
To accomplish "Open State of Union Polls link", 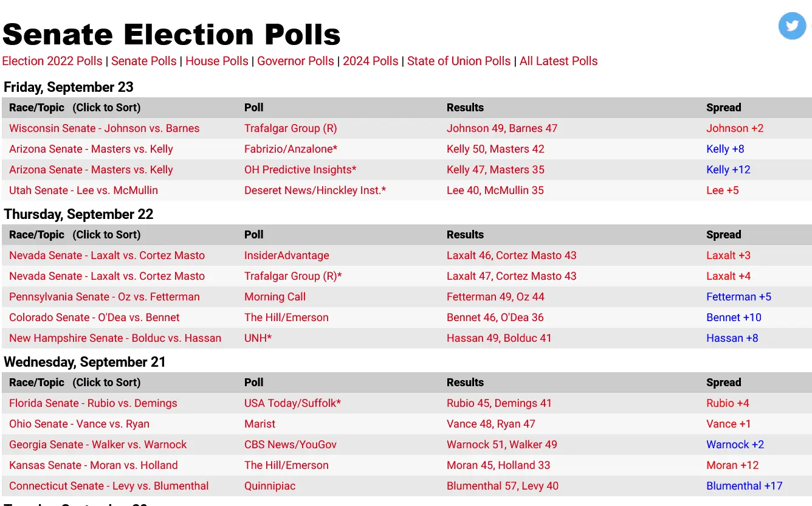I will pos(459,61).
